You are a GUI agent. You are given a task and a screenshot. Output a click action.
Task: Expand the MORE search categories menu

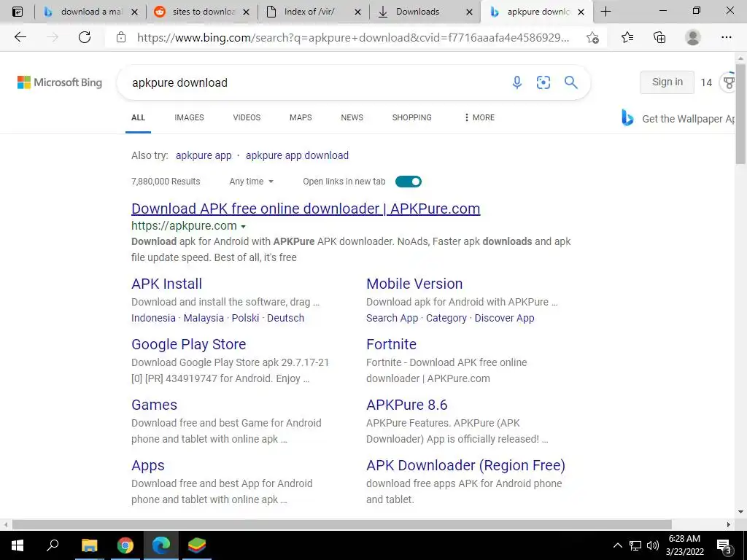(x=479, y=117)
